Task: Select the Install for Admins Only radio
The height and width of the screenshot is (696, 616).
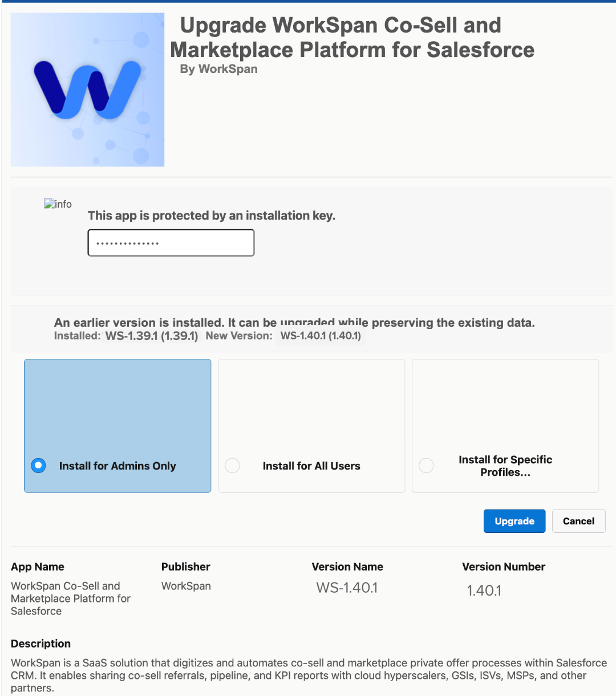Action: click(x=38, y=466)
